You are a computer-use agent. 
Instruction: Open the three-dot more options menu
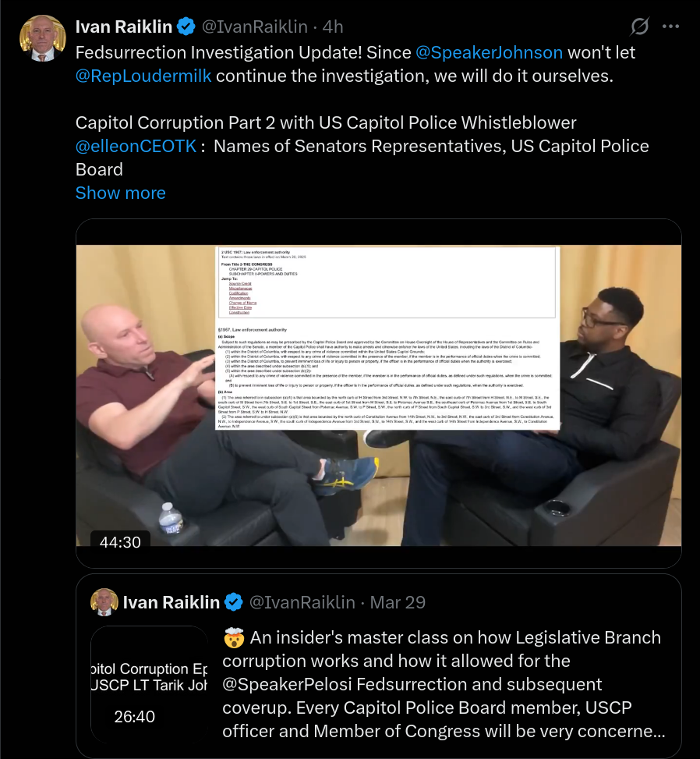(x=670, y=27)
